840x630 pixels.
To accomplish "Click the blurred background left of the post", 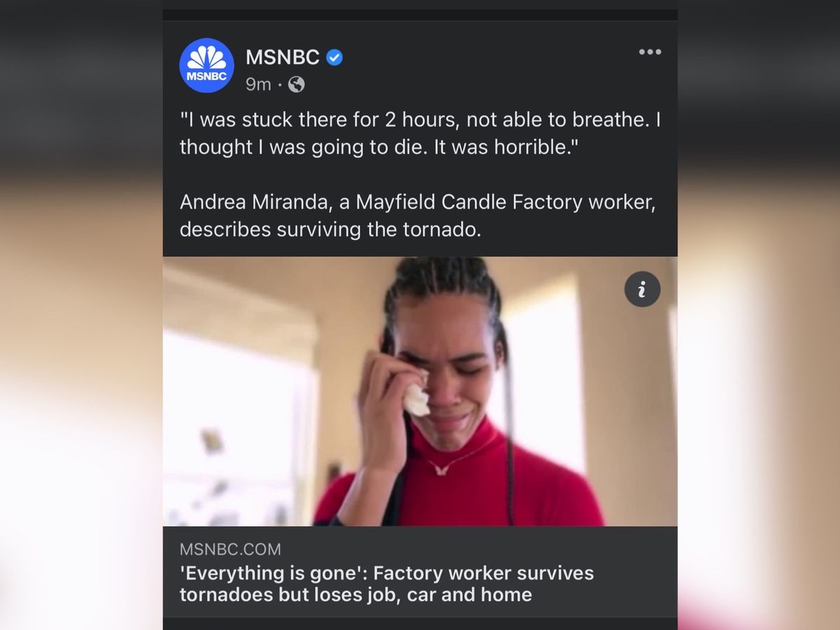I will click(81, 315).
